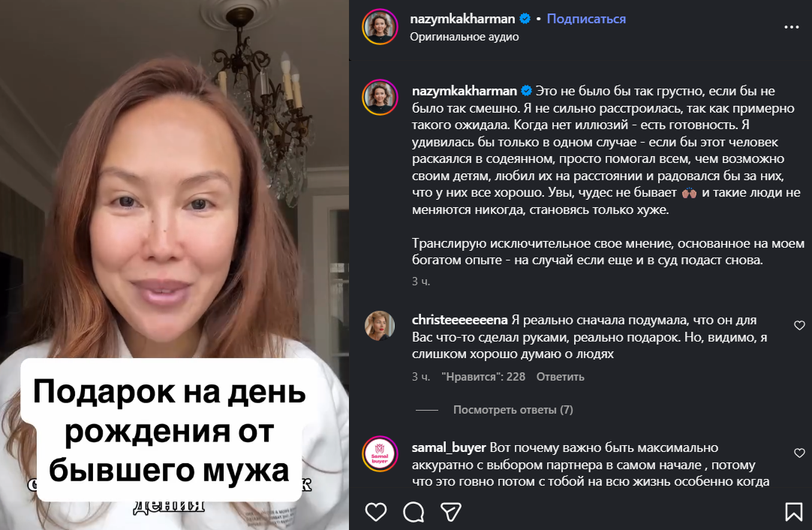The image size is (812, 530).
Task: Open nazymkakharman's avatar in the header
Action: click(x=380, y=27)
